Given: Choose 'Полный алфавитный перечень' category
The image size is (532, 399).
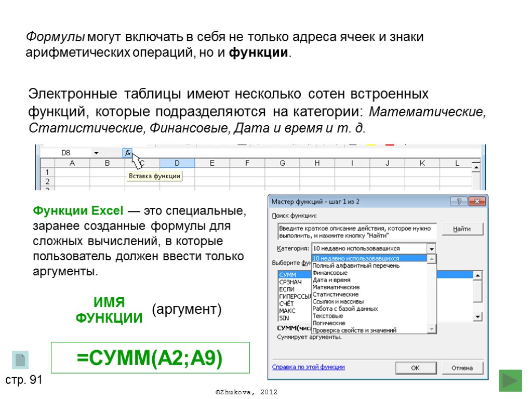Looking at the screenshot, I should [x=369, y=265].
